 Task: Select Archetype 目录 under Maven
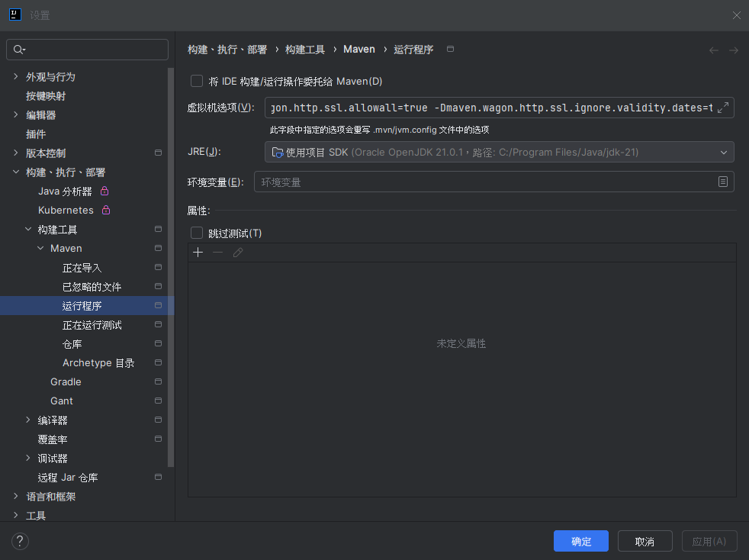coord(98,362)
